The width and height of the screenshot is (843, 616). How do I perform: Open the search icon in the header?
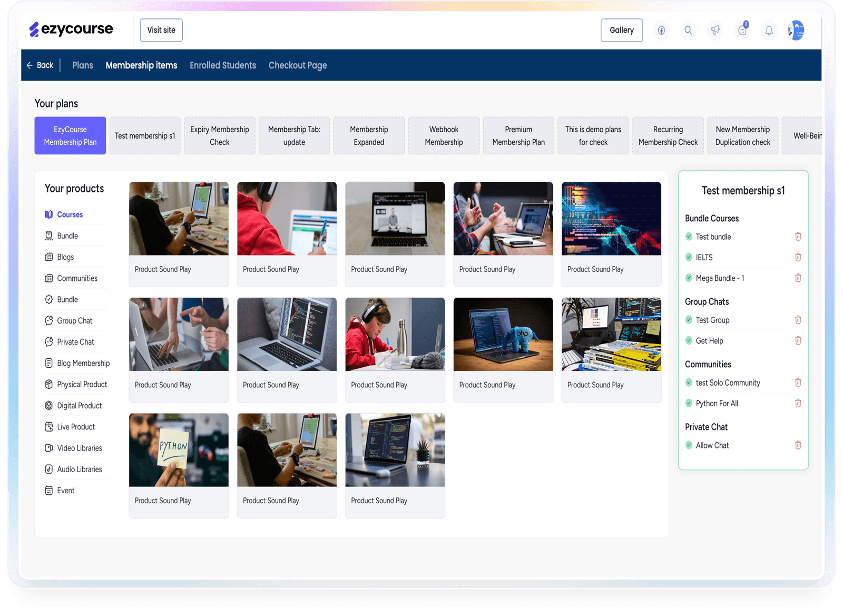tap(688, 30)
